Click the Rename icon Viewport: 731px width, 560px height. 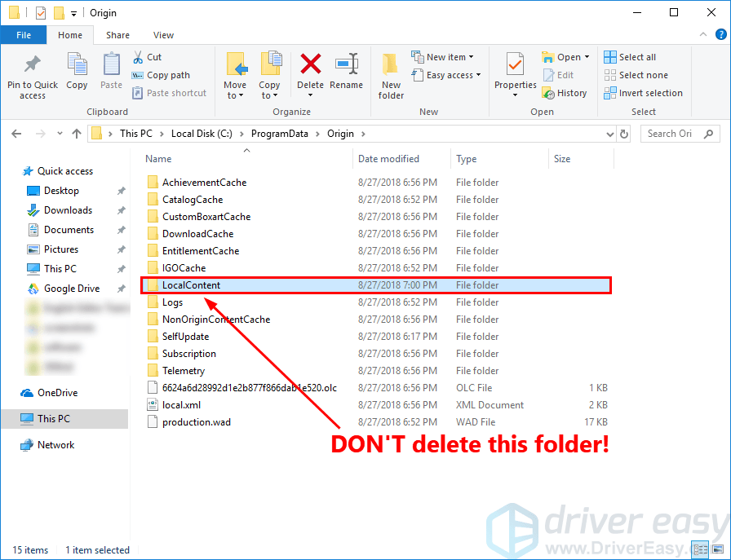(x=347, y=64)
